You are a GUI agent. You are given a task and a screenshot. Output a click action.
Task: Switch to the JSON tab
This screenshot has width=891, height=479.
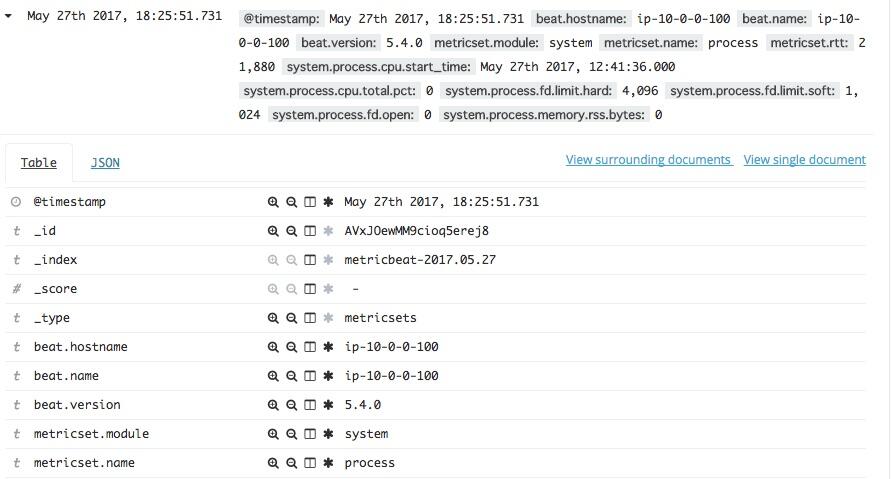105,162
